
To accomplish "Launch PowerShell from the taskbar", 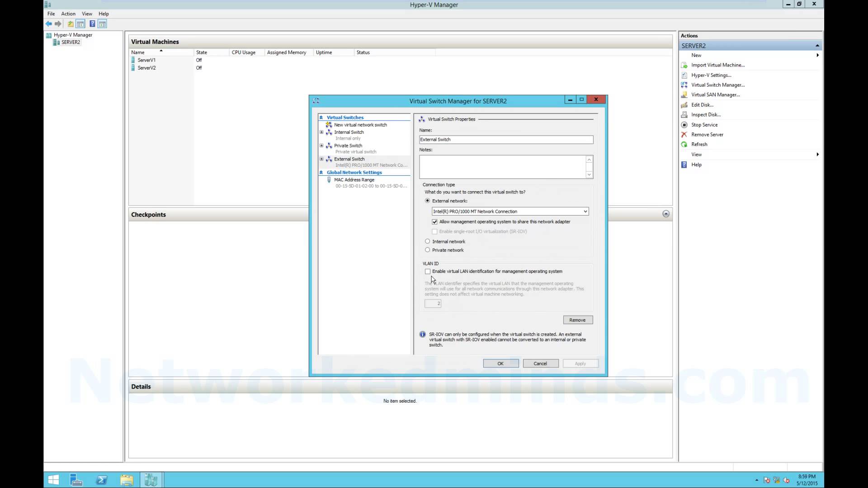I will [102, 480].
